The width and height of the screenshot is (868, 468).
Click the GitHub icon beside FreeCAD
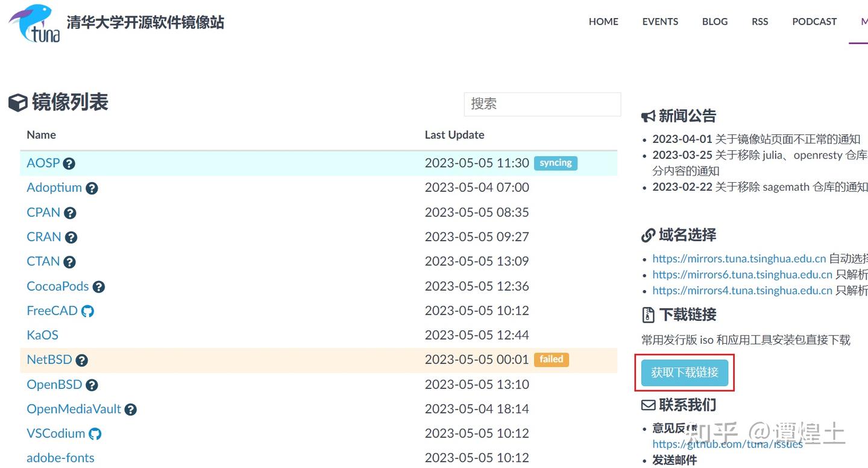point(88,311)
